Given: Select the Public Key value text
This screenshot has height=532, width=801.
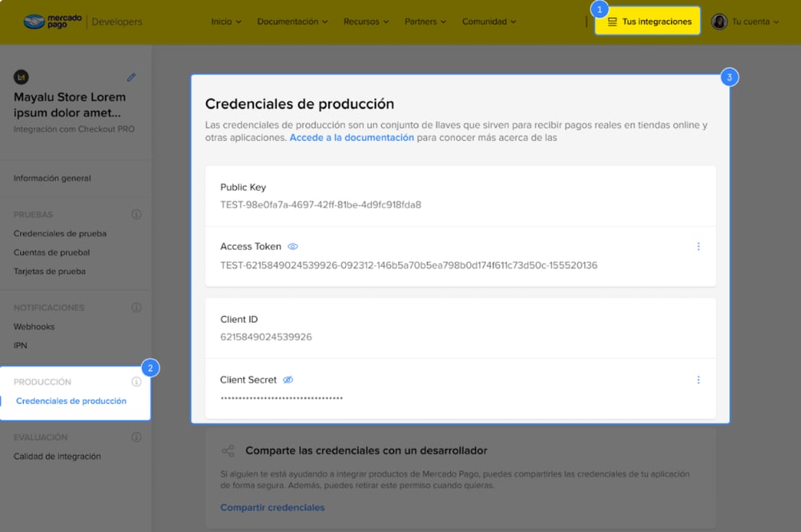Looking at the screenshot, I should (321, 205).
